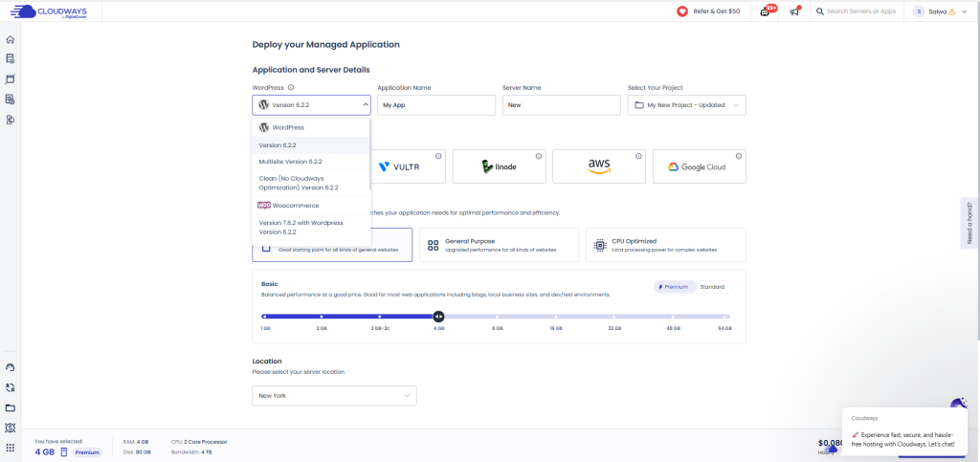The image size is (980, 462).
Task: Click the dropdown list scrollbar
Action: pos(370,155)
